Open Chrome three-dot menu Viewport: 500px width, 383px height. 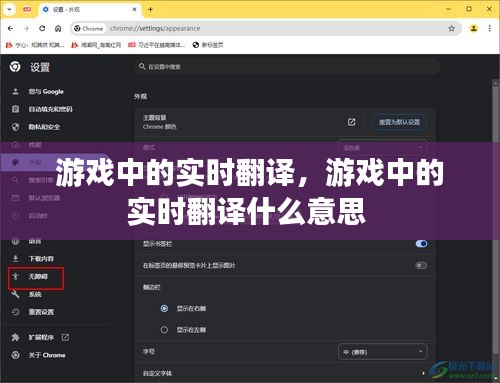tap(489, 28)
